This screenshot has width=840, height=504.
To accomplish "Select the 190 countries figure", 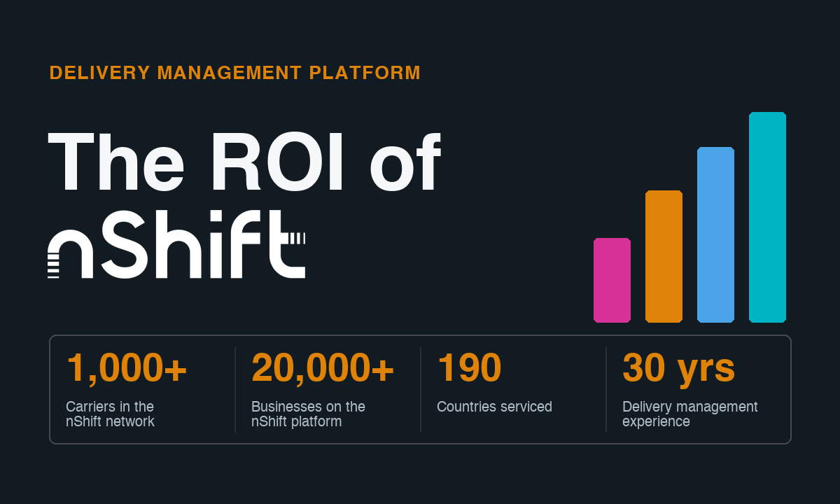I will (x=469, y=368).
